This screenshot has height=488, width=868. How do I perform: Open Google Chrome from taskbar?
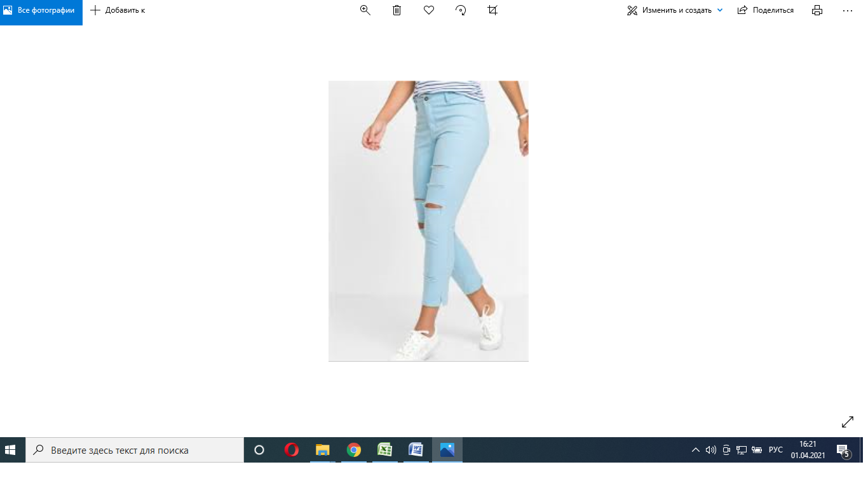click(x=354, y=450)
